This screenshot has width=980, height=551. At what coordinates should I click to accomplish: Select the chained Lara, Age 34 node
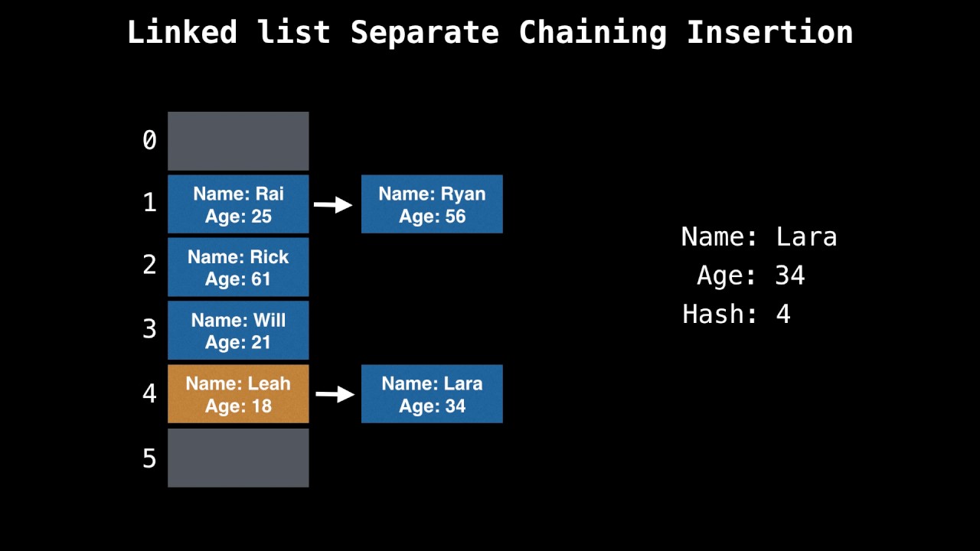pyautogui.click(x=432, y=394)
